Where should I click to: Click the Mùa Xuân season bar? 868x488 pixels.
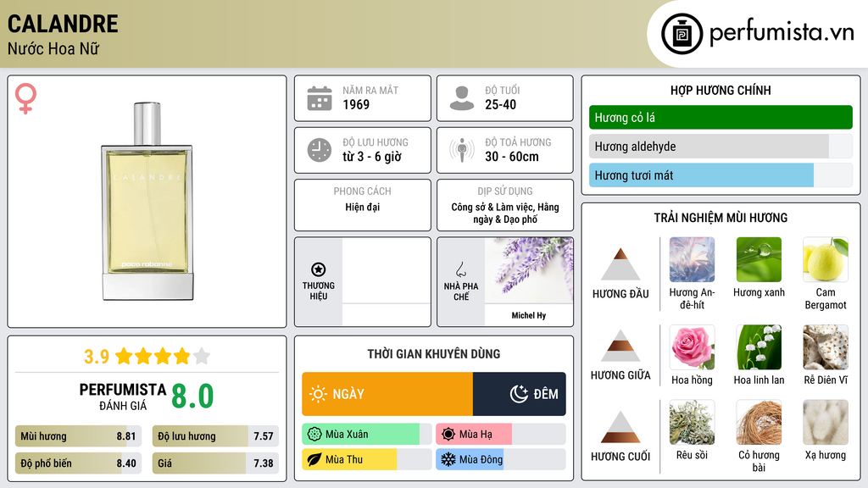[367, 435]
